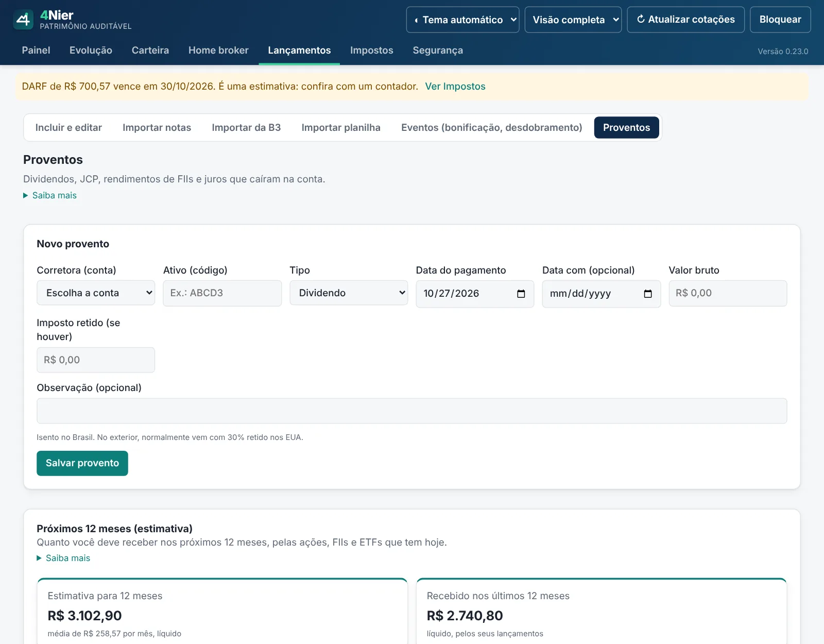Image resolution: width=824 pixels, height=644 pixels.
Task: Open the Carteira tab
Action: point(150,50)
